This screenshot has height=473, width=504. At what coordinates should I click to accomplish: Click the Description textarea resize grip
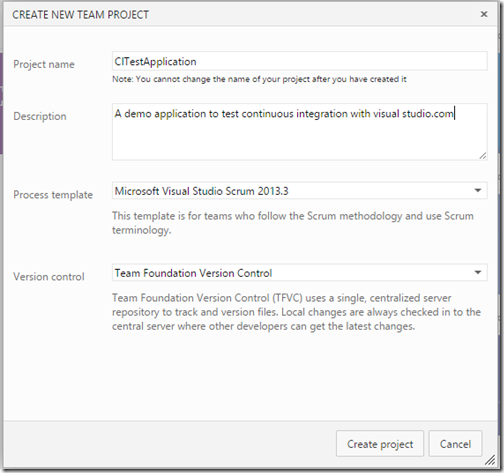pos(483,156)
